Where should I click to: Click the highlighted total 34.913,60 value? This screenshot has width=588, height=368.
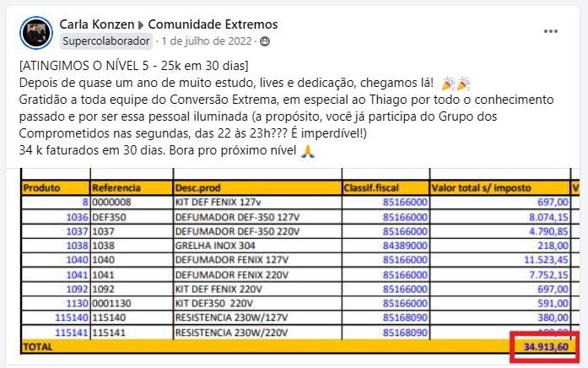[x=546, y=347]
